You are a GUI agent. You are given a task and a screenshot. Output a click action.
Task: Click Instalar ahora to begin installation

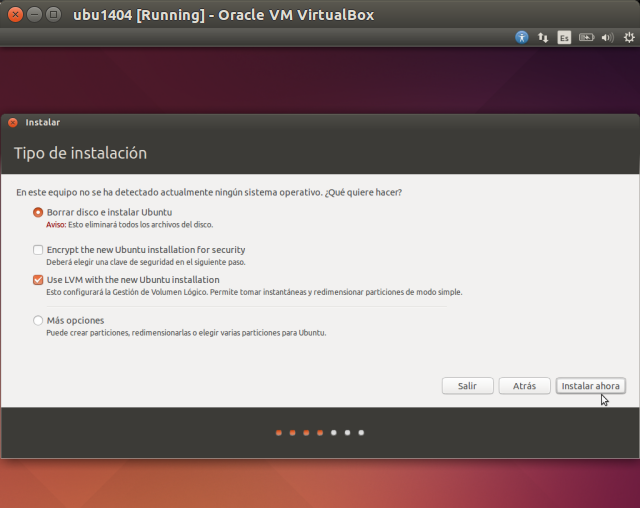[x=591, y=386]
